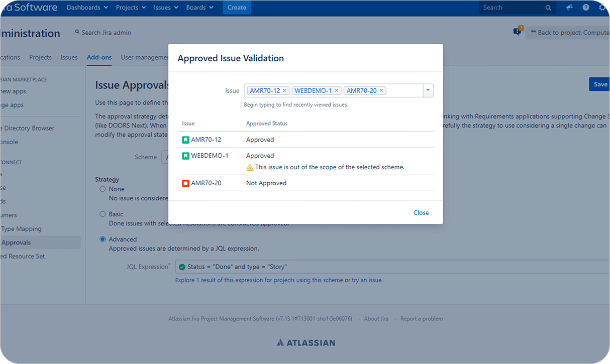
Task: Click WEBDEMO-1 issue key in results table
Action: click(210, 156)
